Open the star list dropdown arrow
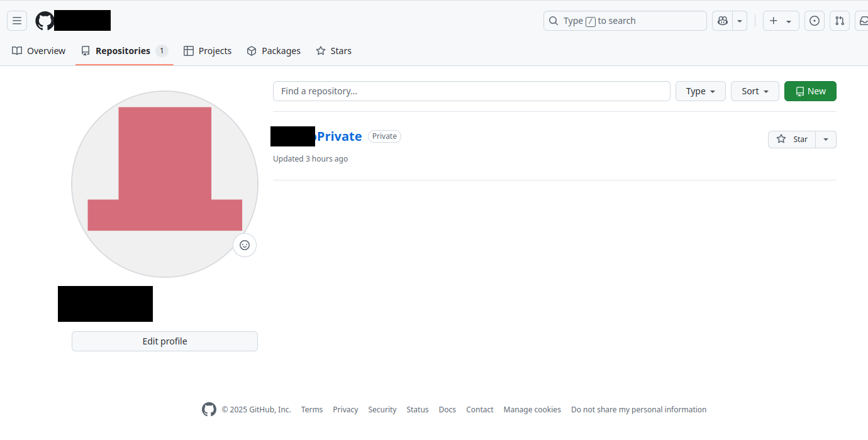 click(x=825, y=139)
